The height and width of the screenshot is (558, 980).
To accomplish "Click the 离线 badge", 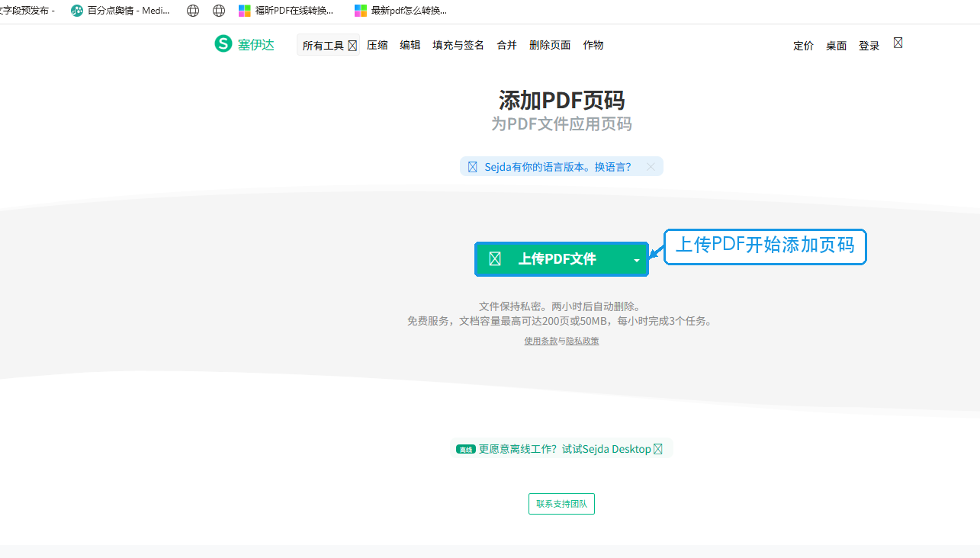I will (465, 449).
